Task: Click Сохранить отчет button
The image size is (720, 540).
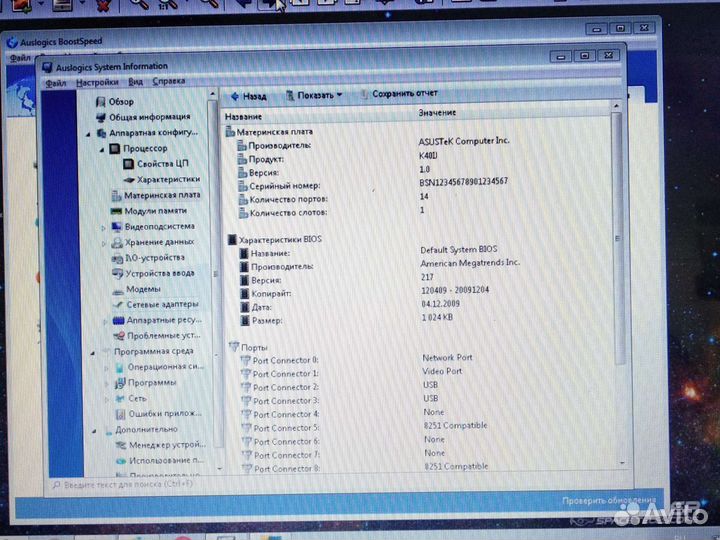Action: (x=399, y=94)
